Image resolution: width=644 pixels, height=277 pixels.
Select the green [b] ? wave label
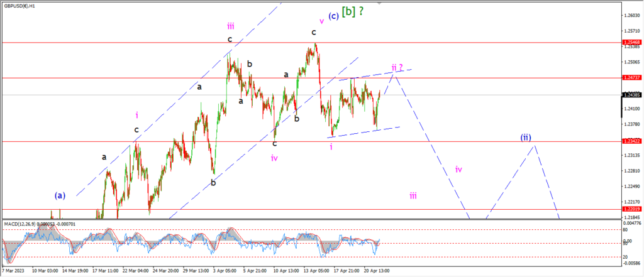tap(353, 11)
